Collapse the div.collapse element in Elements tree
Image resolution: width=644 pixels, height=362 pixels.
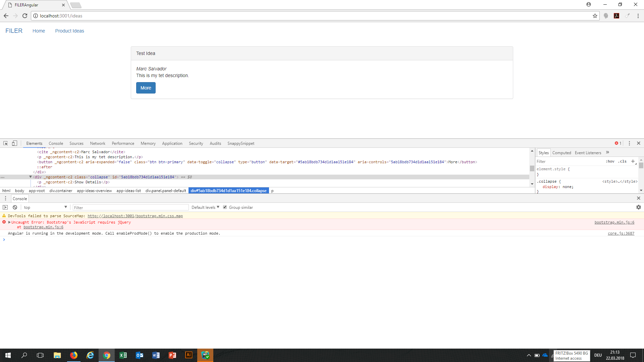[31, 177]
